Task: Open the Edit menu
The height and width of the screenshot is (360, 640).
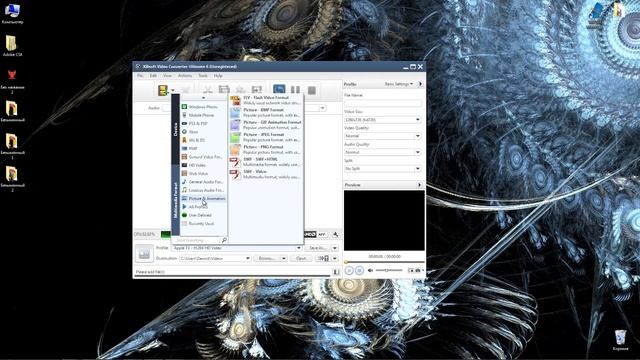Action: click(153, 76)
